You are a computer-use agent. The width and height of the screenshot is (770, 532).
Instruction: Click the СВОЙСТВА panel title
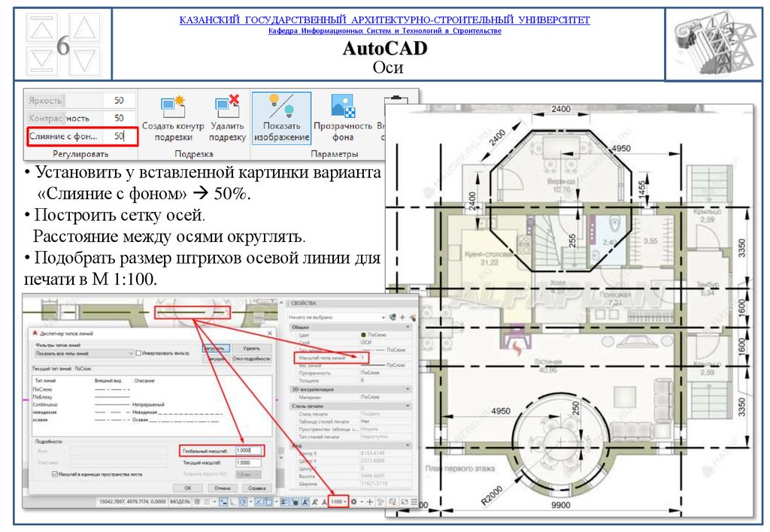click(304, 304)
